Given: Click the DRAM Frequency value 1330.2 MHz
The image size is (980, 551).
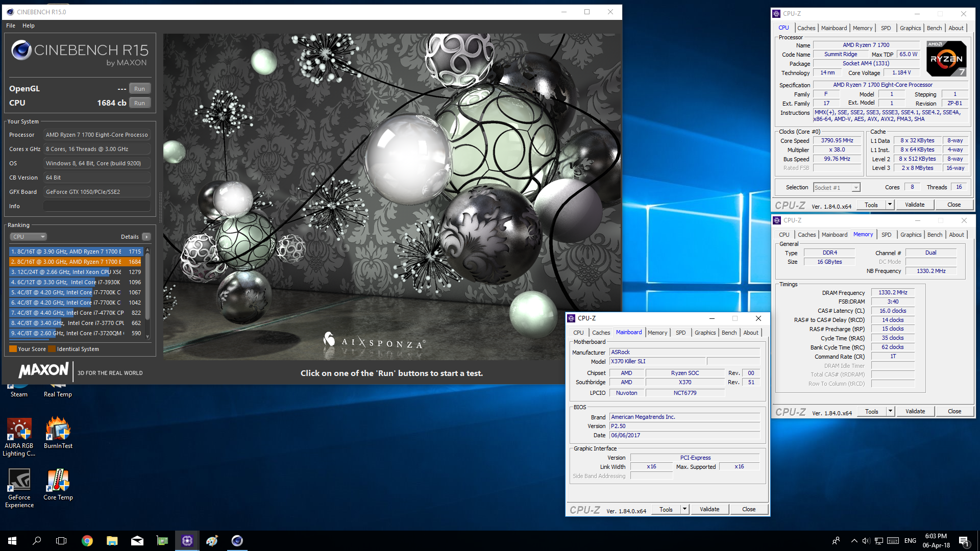Looking at the screenshot, I should tap(893, 293).
